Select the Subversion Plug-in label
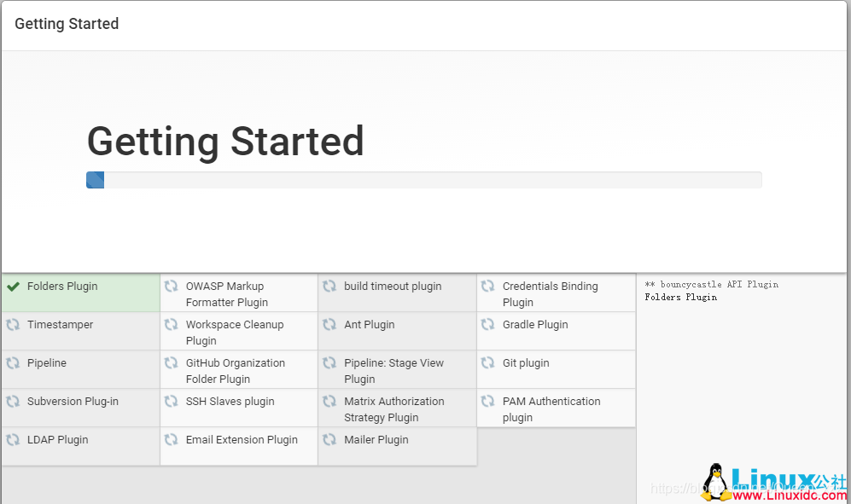851x504 pixels. [x=73, y=402]
